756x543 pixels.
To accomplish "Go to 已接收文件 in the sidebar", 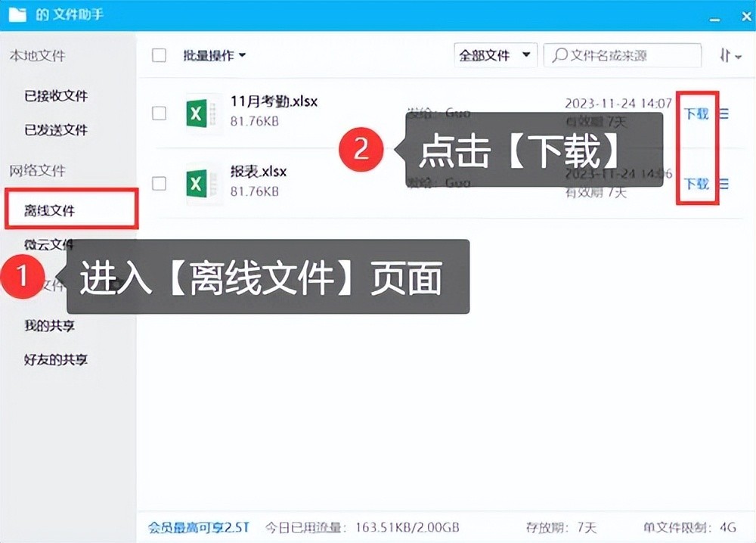I will point(56,96).
